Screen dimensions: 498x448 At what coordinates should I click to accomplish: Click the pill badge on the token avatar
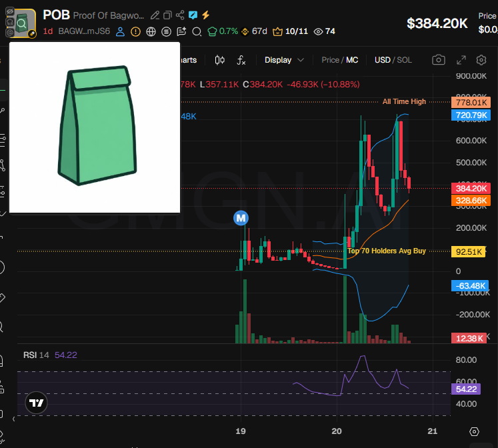point(32,33)
